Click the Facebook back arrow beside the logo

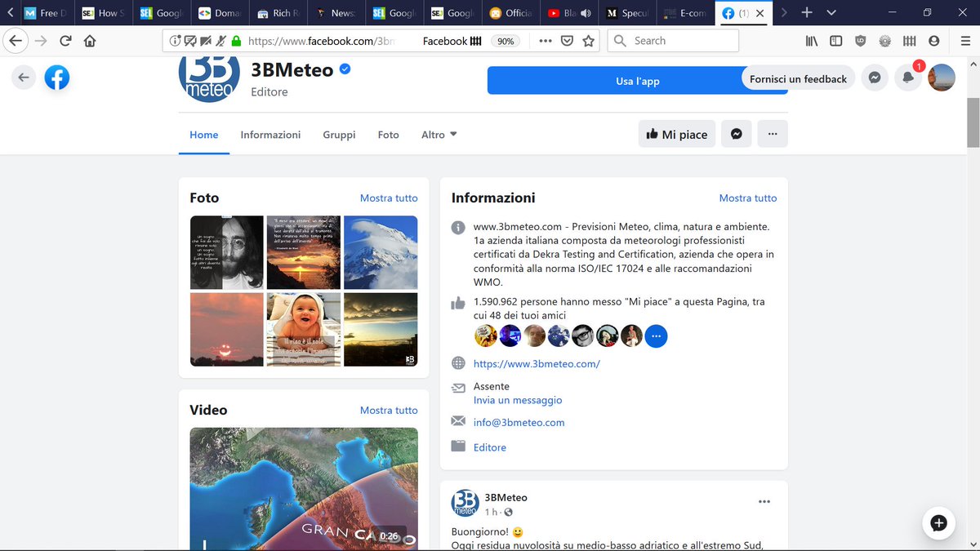click(24, 78)
